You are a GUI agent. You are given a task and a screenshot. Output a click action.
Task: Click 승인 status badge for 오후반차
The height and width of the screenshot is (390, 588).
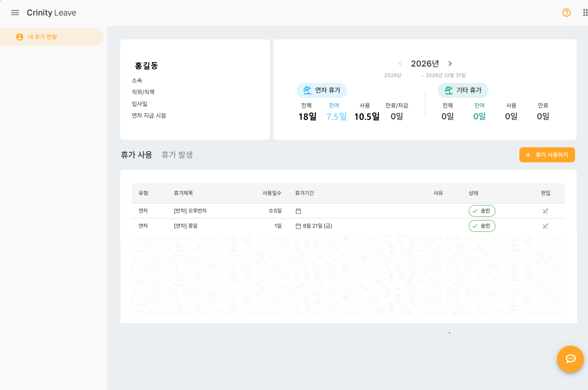coord(482,211)
